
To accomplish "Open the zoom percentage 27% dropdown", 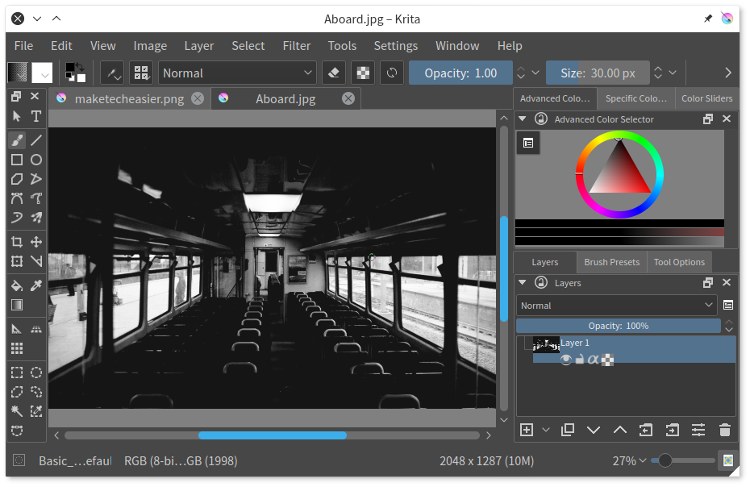I will click(x=629, y=461).
